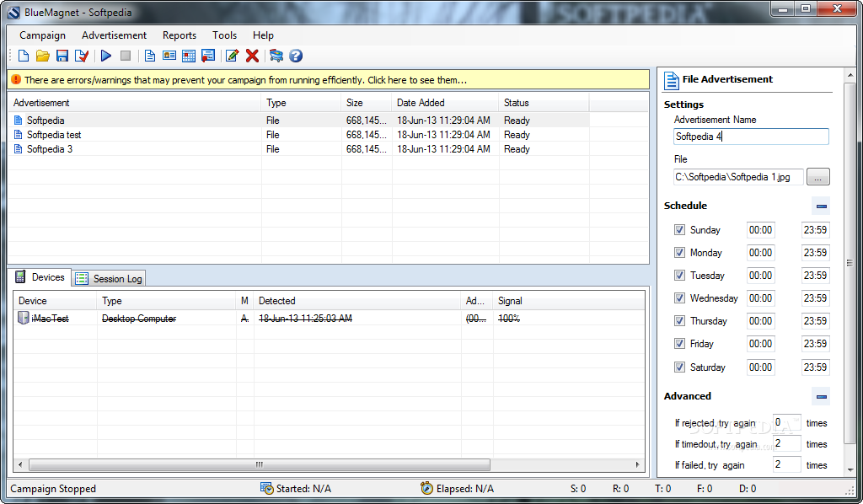The width and height of the screenshot is (863, 504).
Task: Open the shopping cart purchase icon
Action: point(276,56)
